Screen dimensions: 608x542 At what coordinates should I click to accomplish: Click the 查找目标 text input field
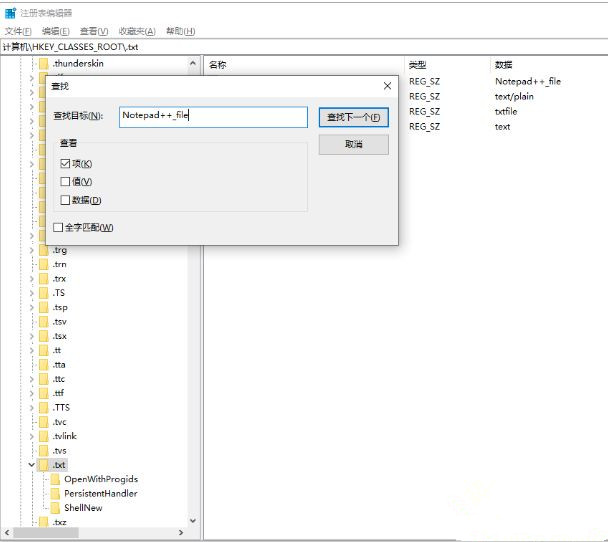(x=213, y=117)
